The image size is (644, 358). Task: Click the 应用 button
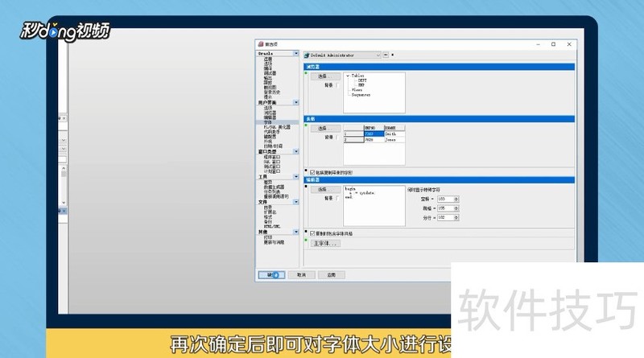(x=332, y=275)
